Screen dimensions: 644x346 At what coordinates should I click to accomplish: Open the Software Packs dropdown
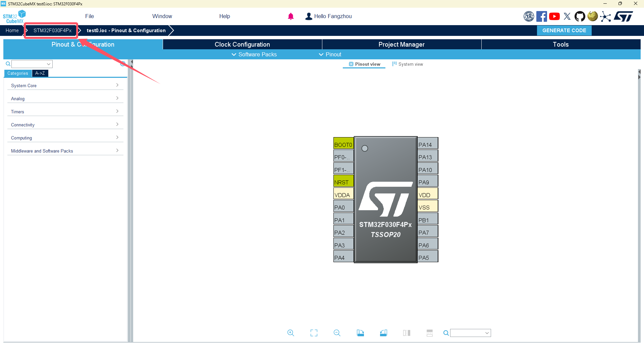[254, 54]
